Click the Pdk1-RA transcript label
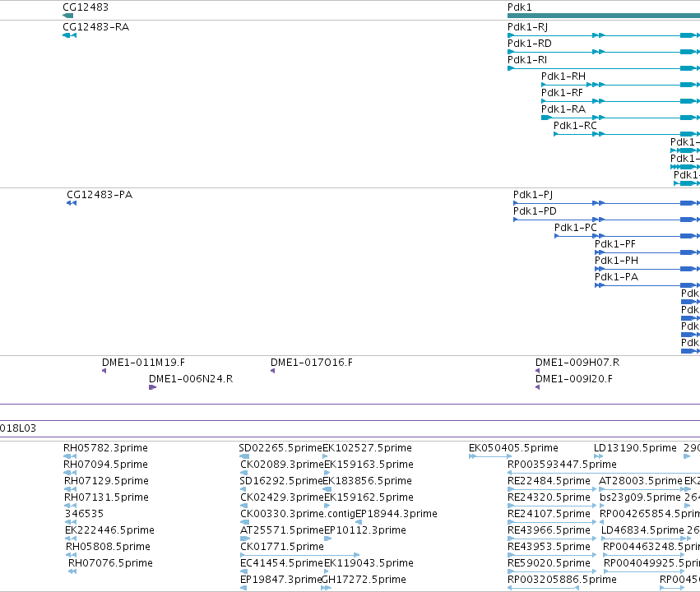Viewport: 700px width, 592px height. 563,109
